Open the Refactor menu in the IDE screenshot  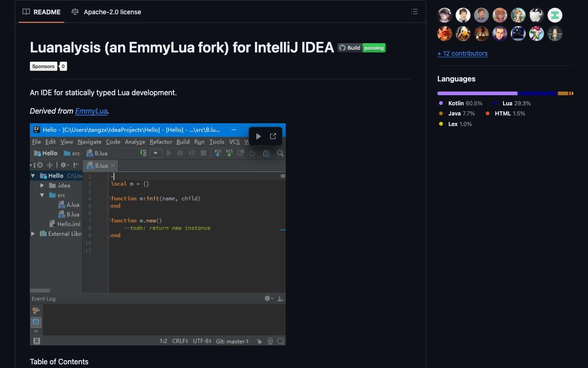(161, 142)
